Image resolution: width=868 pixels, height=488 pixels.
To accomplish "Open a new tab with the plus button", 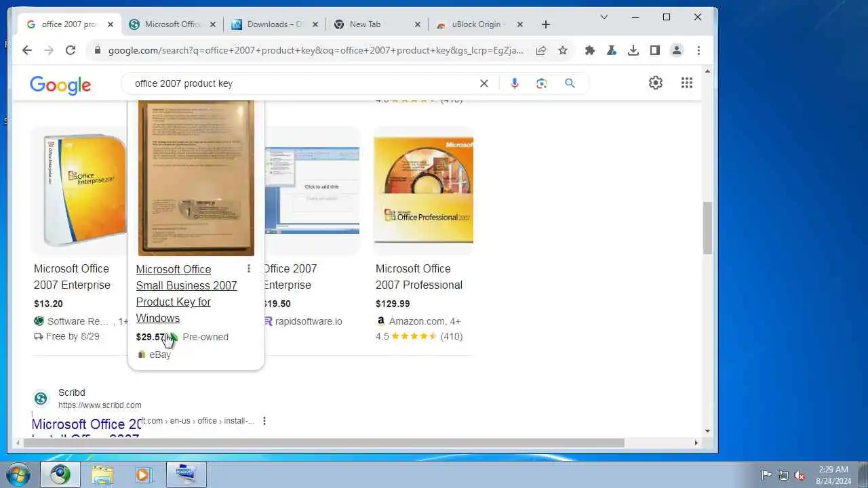I will (546, 24).
